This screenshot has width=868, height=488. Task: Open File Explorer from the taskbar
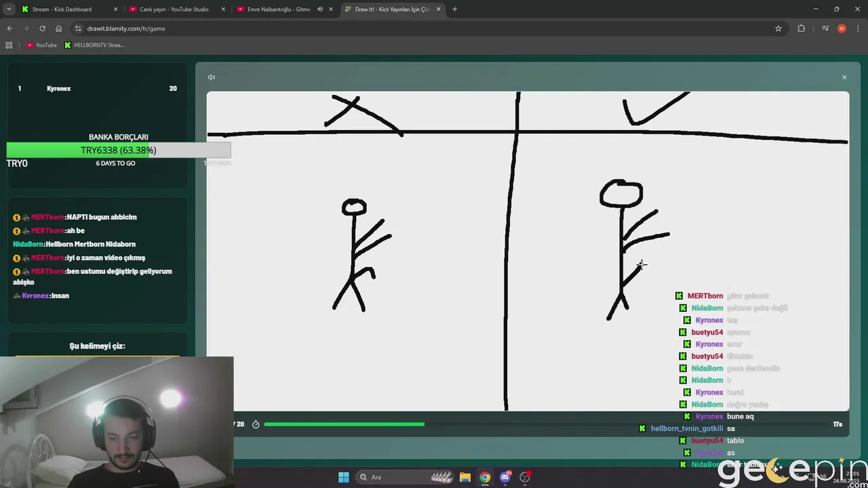tap(465, 477)
